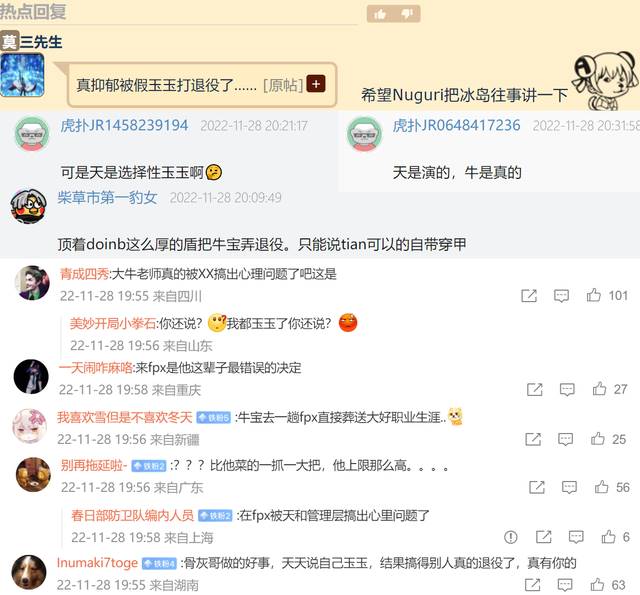Open user 虎扑JR1458239194 profile
Image resolution: width=640 pixels, height=595 pixels.
point(124,125)
